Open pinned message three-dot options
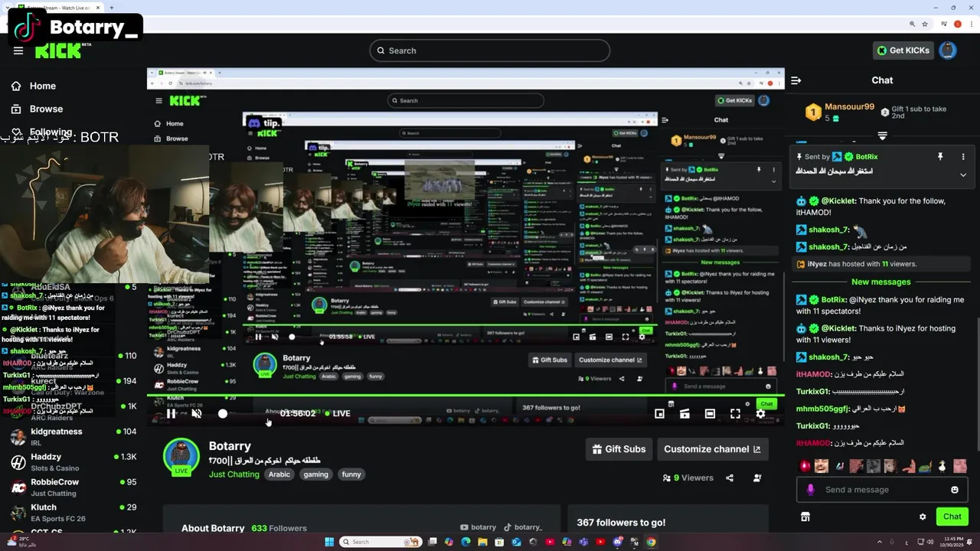Screen dimensions: 980x551 (963, 157)
